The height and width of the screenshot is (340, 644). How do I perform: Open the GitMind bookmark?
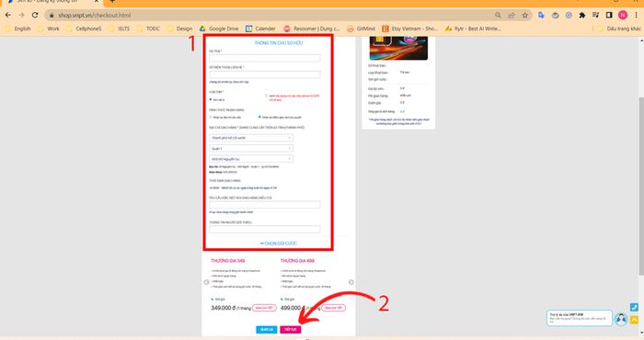click(362, 28)
